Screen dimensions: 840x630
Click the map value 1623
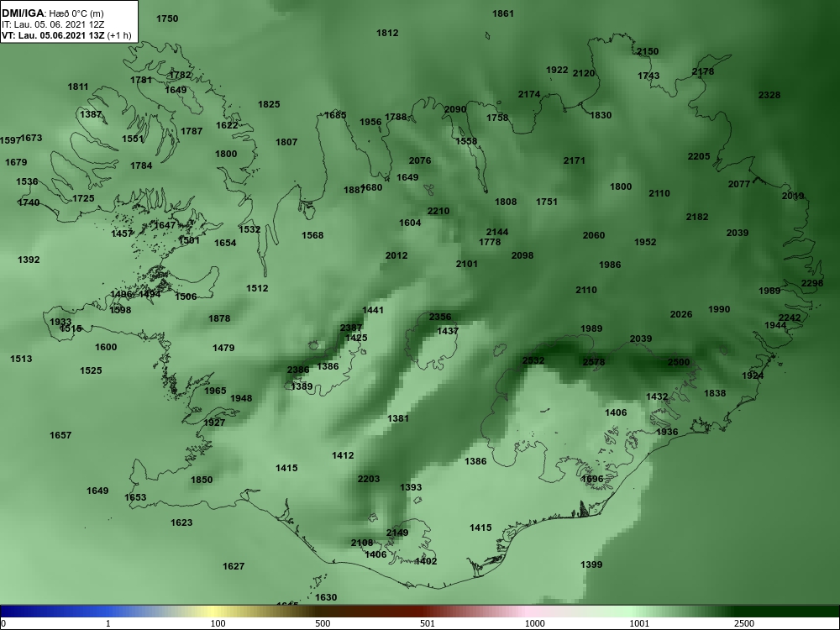[181, 522]
